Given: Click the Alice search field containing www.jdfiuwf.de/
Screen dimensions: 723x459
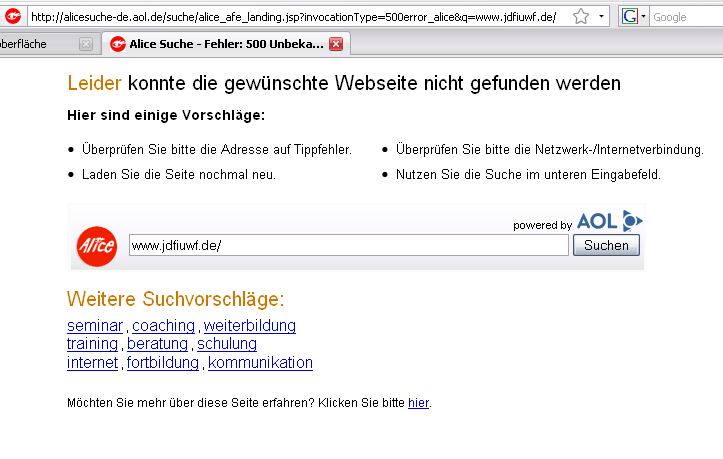Looking at the screenshot, I should click(x=348, y=245).
